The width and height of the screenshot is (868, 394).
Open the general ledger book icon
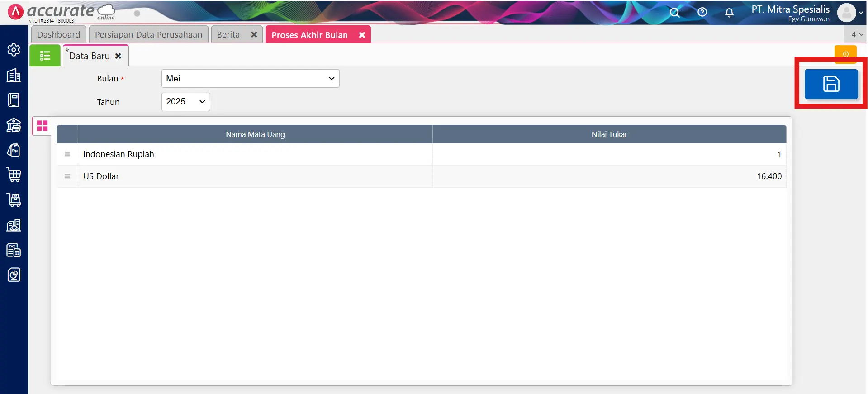coord(14,100)
